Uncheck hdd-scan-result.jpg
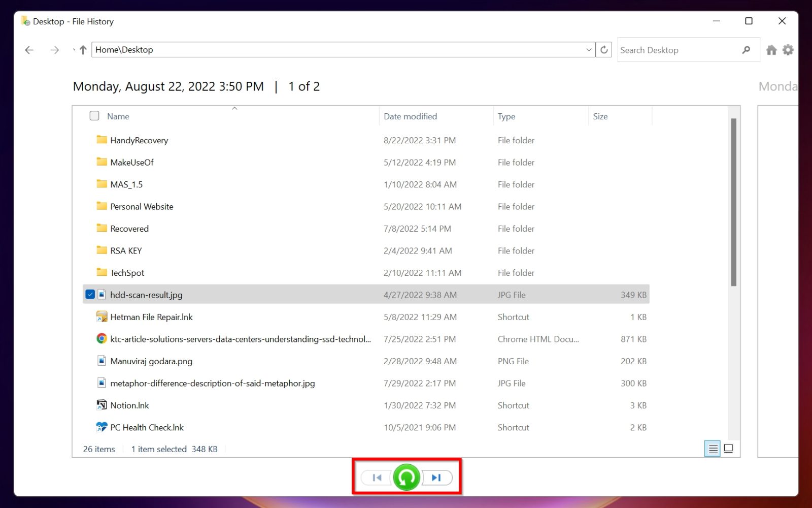This screenshot has width=812, height=508. [90, 294]
